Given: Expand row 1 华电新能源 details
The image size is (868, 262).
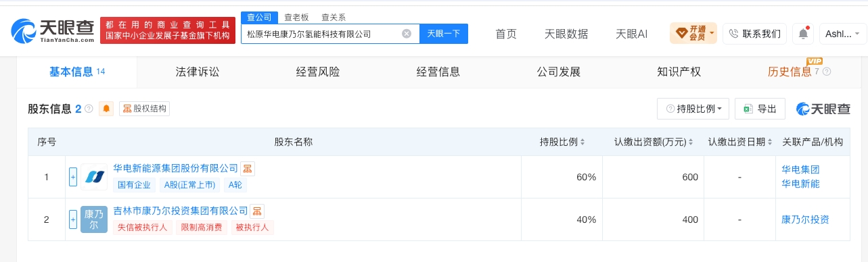Looking at the screenshot, I should click(x=73, y=177).
